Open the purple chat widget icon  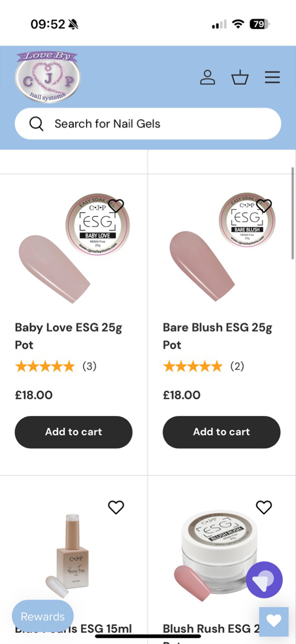[x=264, y=580]
